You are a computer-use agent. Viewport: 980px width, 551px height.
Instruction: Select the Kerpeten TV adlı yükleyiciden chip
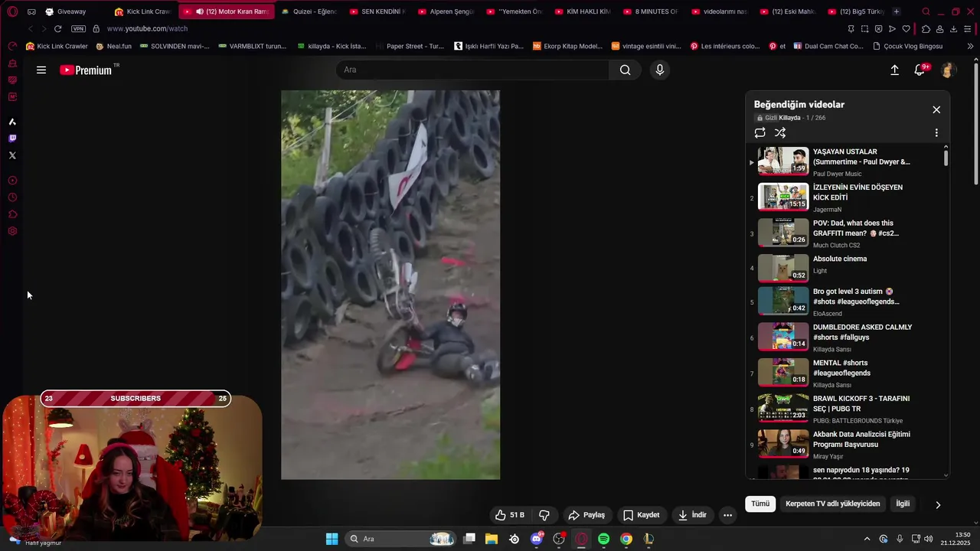(833, 504)
